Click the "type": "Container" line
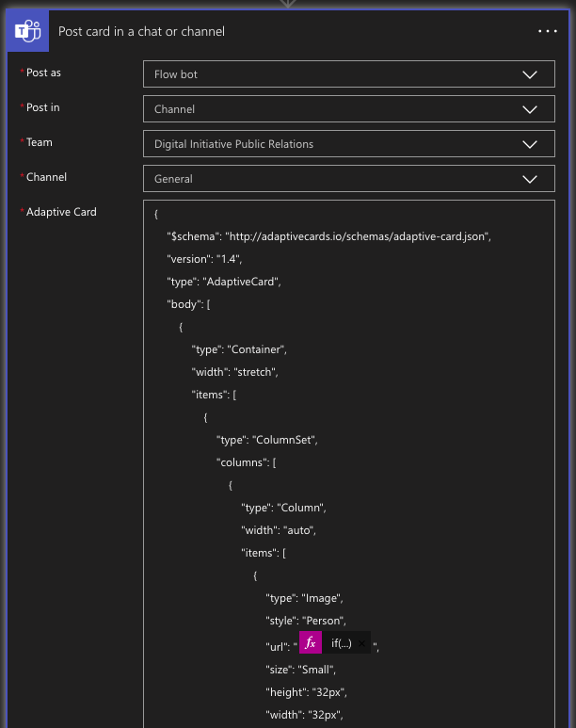576x728 pixels. pos(239,349)
